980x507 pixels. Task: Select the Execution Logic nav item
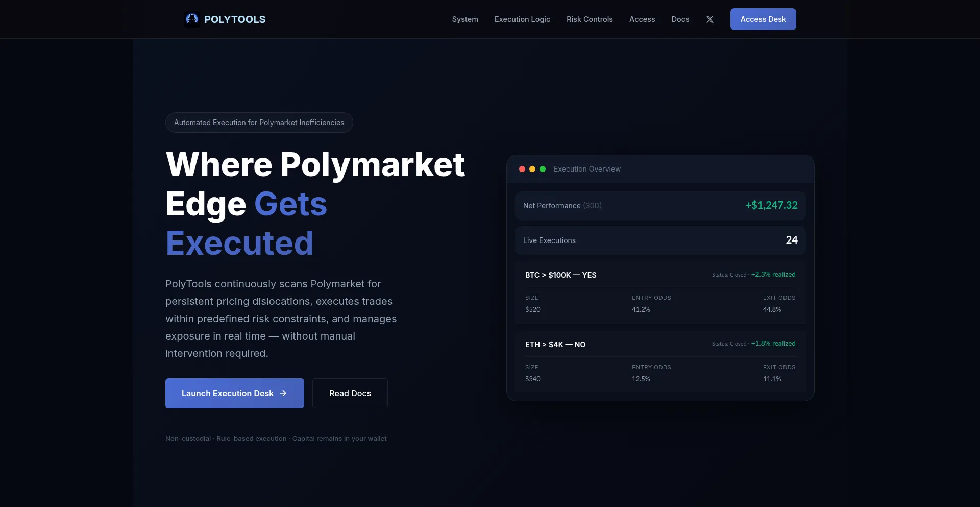522,19
